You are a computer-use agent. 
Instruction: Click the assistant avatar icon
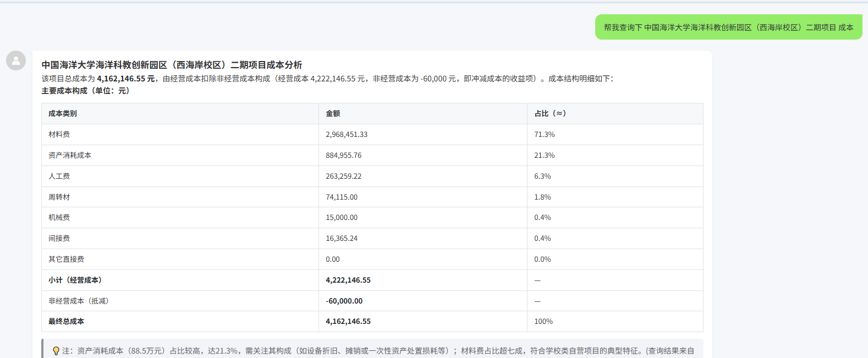[x=16, y=60]
